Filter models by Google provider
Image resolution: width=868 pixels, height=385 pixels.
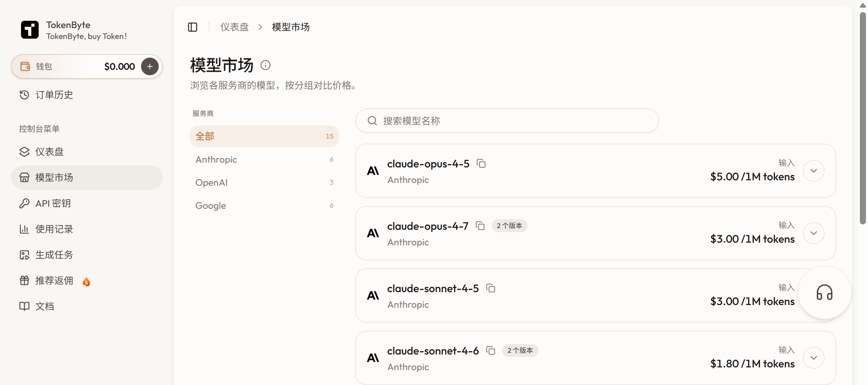(x=264, y=205)
